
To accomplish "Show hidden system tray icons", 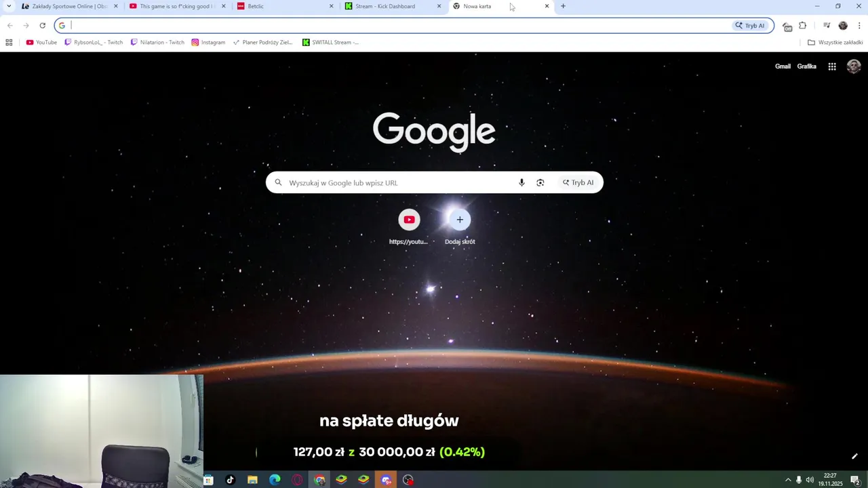I will (x=788, y=480).
